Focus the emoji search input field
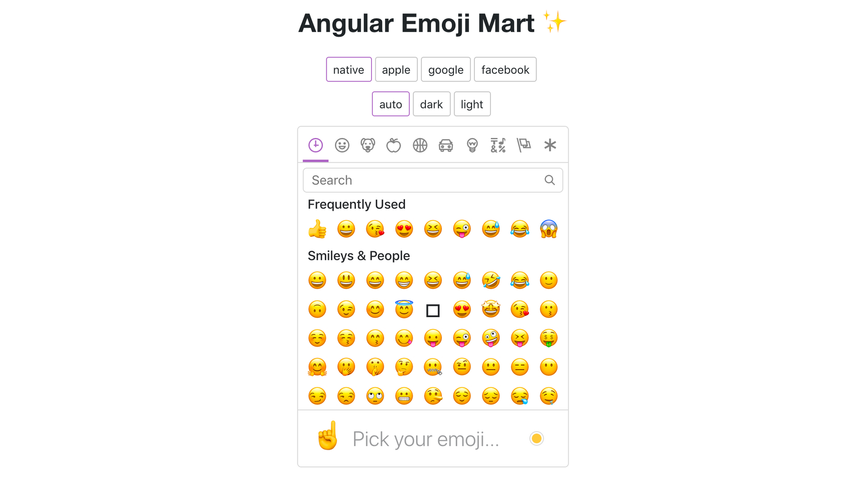Screen dimensions: 868x498 pyautogui.click(x=434, y=179)
